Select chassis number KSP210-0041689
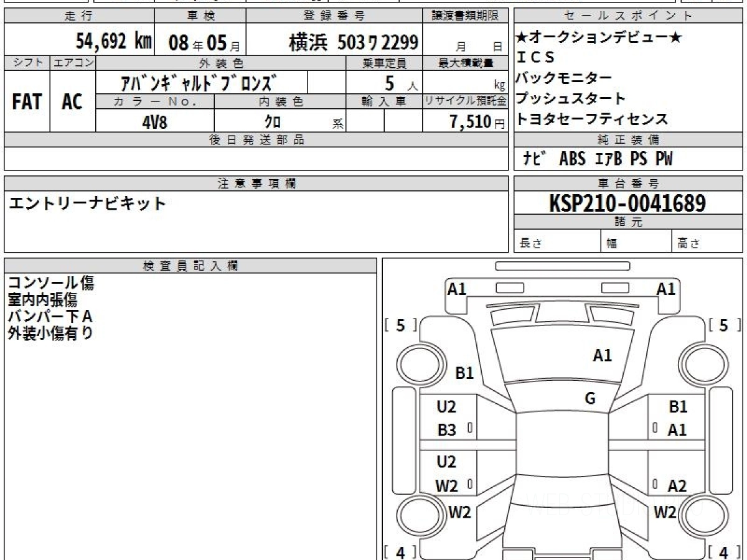The image size is (747, 560). pyautogui.click(x=627, y=203)
